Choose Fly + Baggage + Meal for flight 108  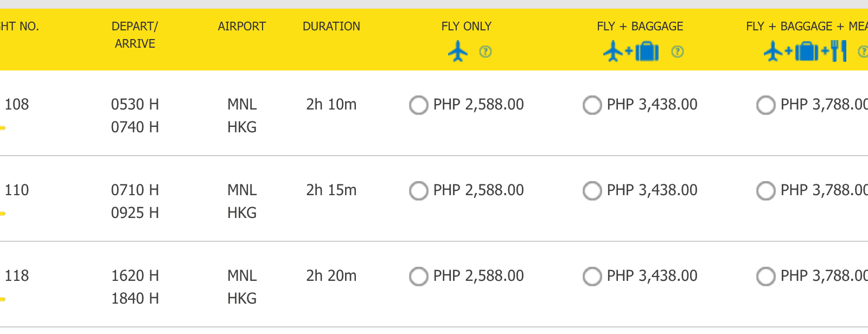[766, 105]
